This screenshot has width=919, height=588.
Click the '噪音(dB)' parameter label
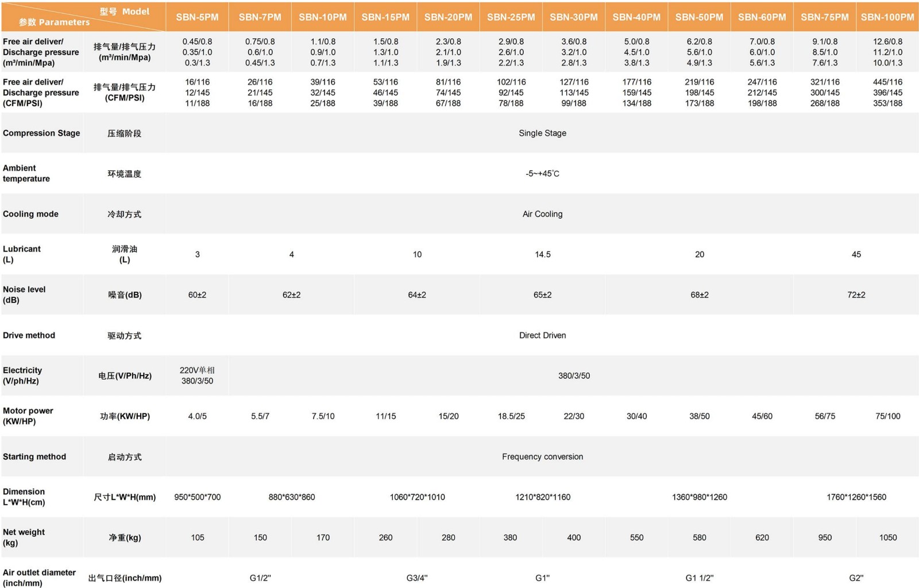125,295
